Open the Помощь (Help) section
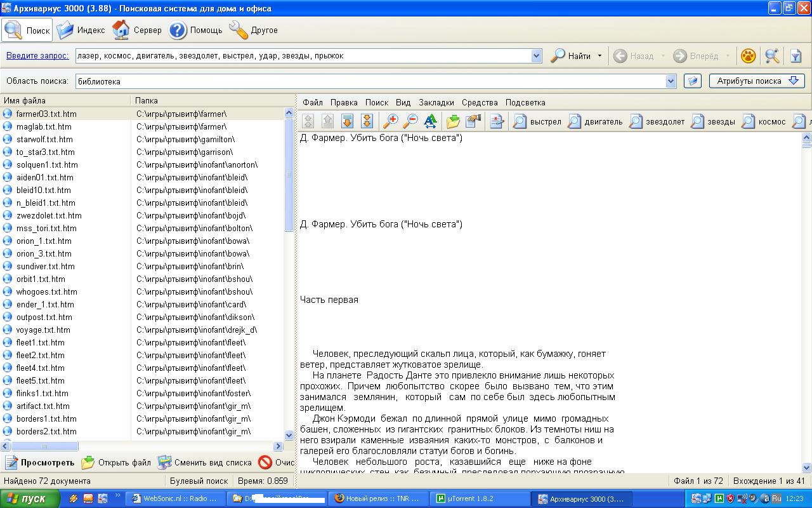 click(196, 30)
